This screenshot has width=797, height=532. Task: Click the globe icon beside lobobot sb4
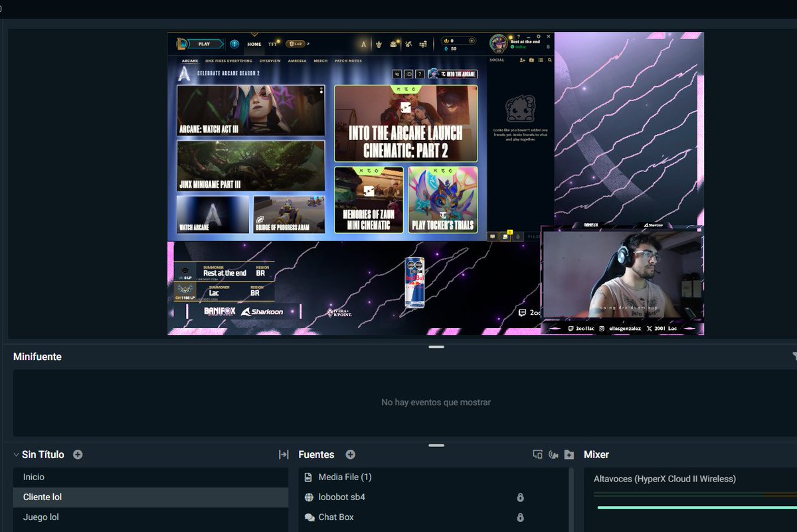pos(309,497)
